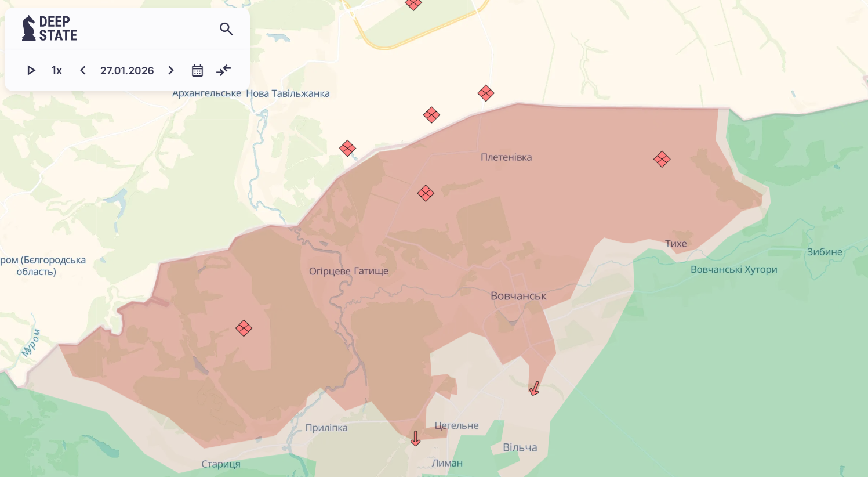Click the Стариця village label
Screen dimensions: 868x477
(x=220, y=464)
